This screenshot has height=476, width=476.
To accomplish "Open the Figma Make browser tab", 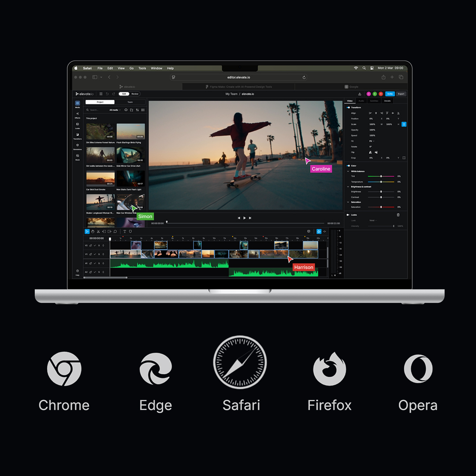I will click(238, 86).
